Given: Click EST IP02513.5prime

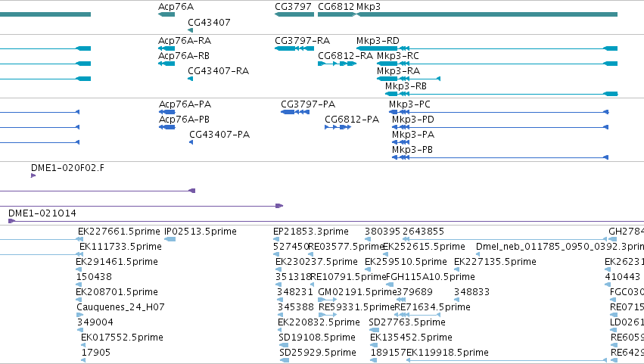Looking at the screenshot, I should (x=200, y=232).
